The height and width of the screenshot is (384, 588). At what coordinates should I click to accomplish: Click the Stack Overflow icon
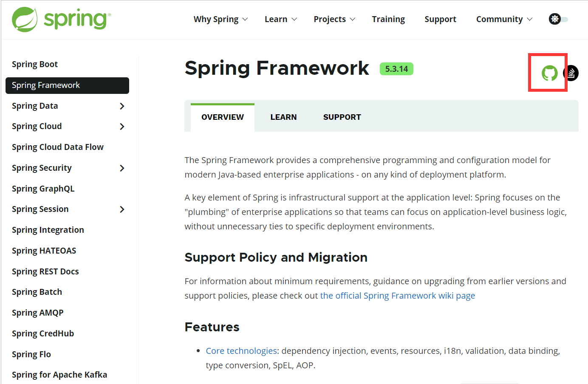click(x=570, y=73)
